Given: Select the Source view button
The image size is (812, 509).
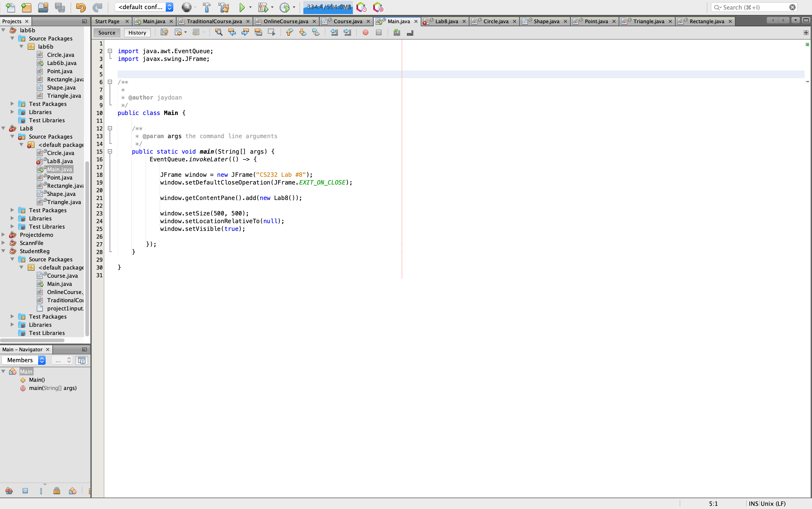Looking at the screenshot, I should click(x=107, y=32).
